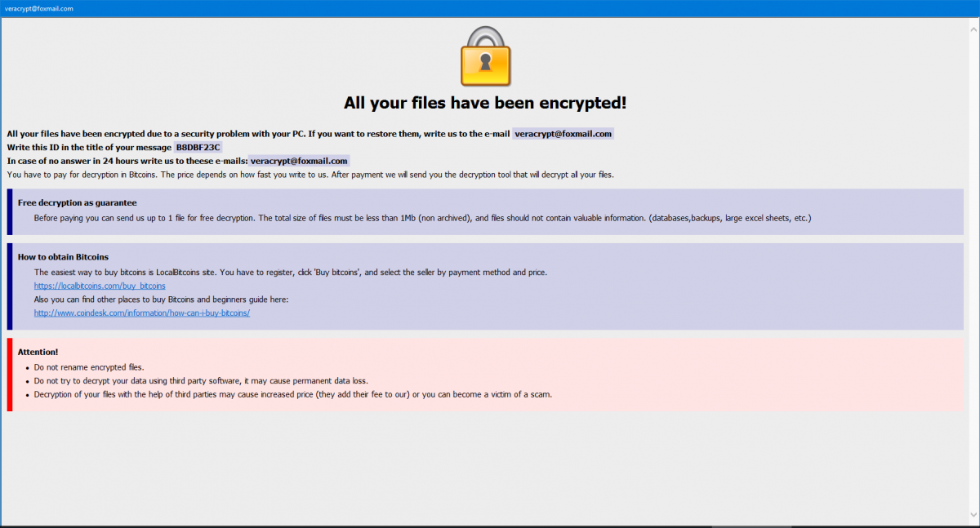The height and width of the screenshot is (528, 980).
Task: Click the third party software warning bullet
Action: coord(200,381)
